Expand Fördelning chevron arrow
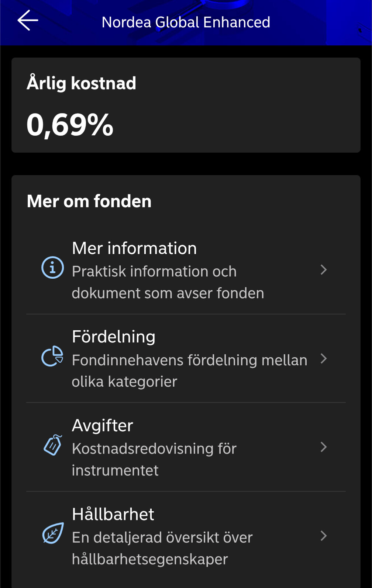The width and height of the screenshot is (372, 588). [324, 358]
